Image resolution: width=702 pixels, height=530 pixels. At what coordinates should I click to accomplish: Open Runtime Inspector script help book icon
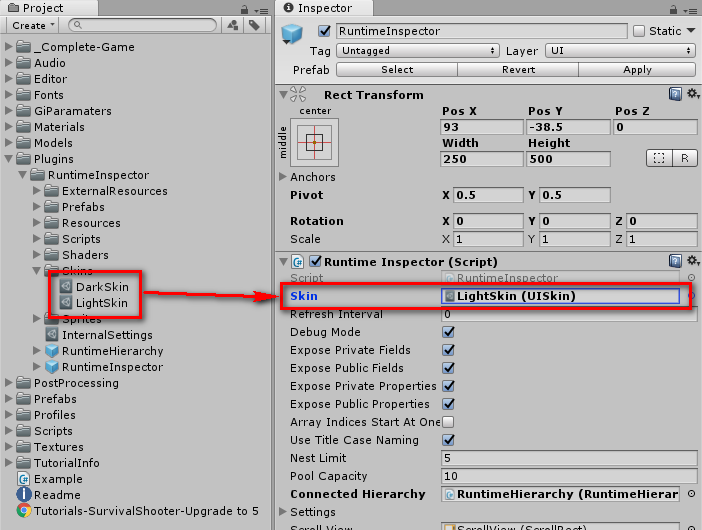point(675,261)
